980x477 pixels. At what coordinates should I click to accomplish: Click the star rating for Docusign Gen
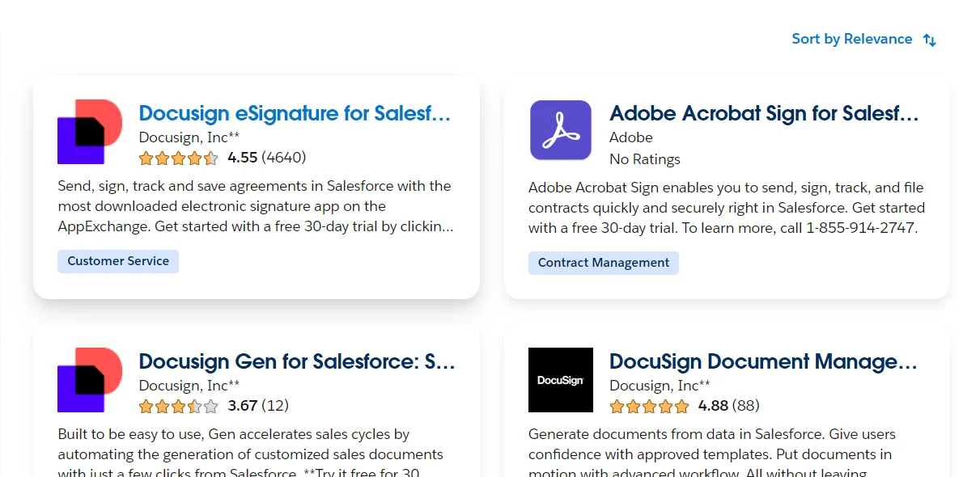click(x=178, y=407)
